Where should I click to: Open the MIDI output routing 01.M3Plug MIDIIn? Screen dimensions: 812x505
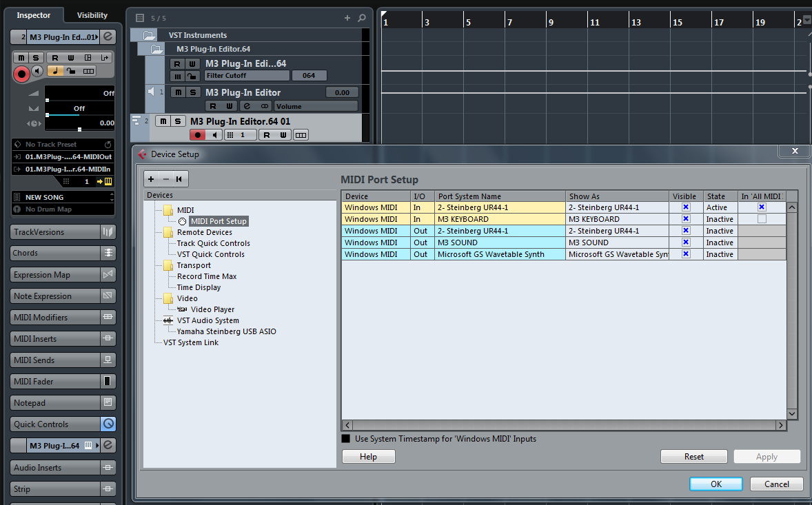[63, 169]
